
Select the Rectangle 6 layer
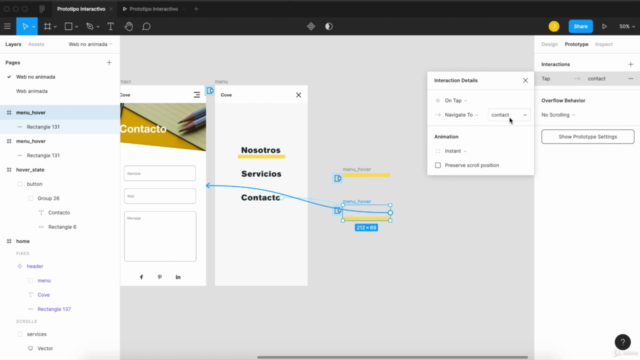pyautogui.click(x=62, y=227)
